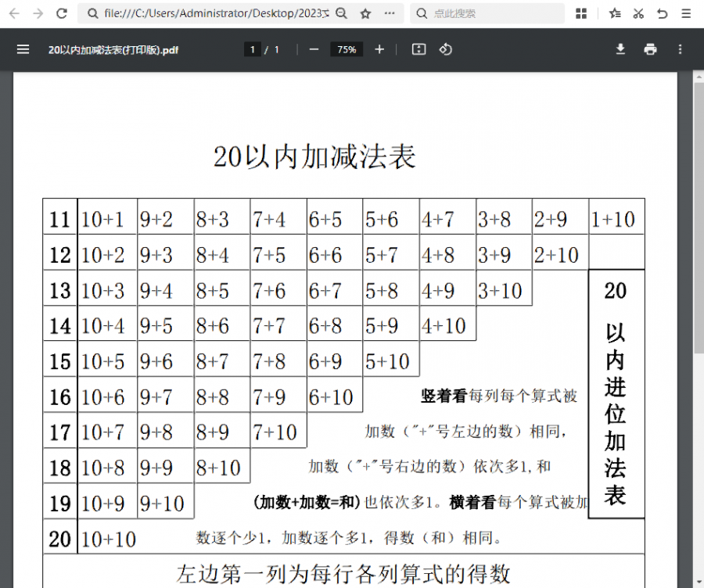The height and width of the screenshot is (588, 704).
Task: Zoom out with the minus button
Action: [x=314, y=49]
